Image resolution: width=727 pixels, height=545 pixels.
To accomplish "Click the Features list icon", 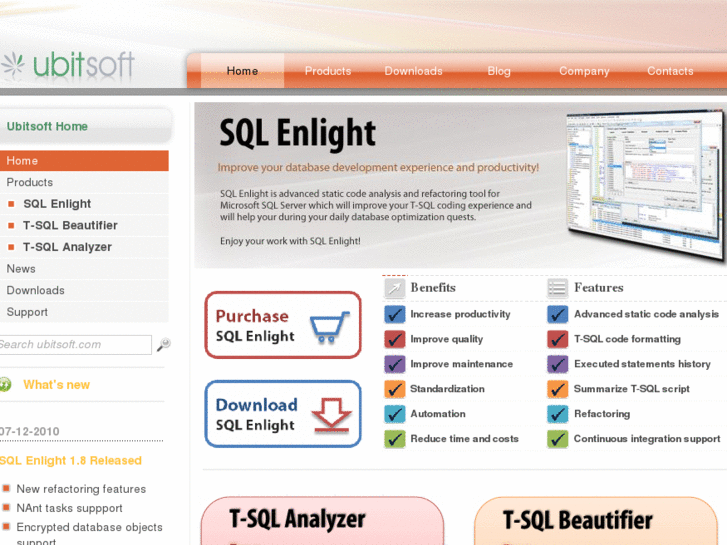I will pos(557,288).
